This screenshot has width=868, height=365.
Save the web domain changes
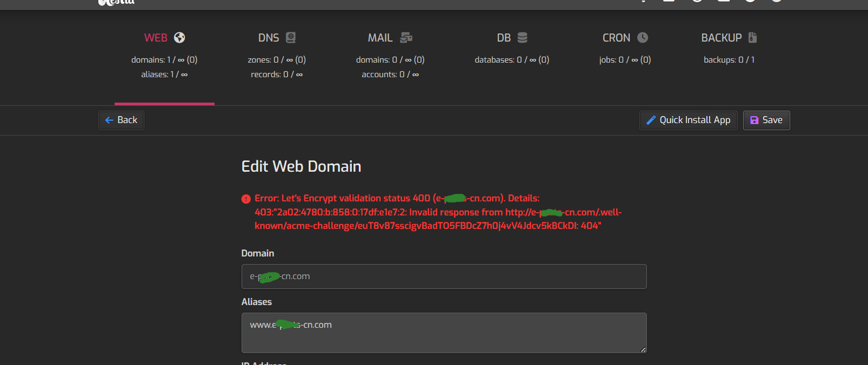pos(766,120)
